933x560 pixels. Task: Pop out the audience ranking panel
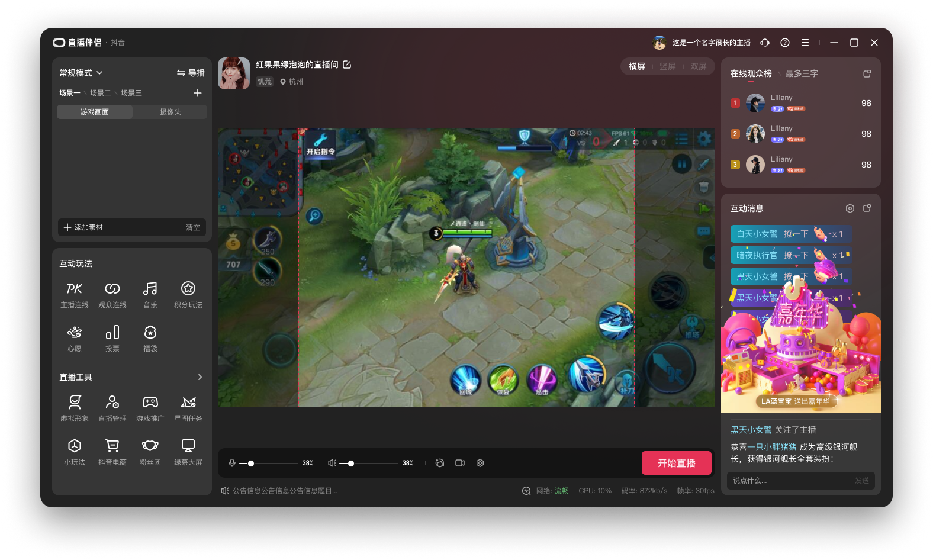click(867, 73)
